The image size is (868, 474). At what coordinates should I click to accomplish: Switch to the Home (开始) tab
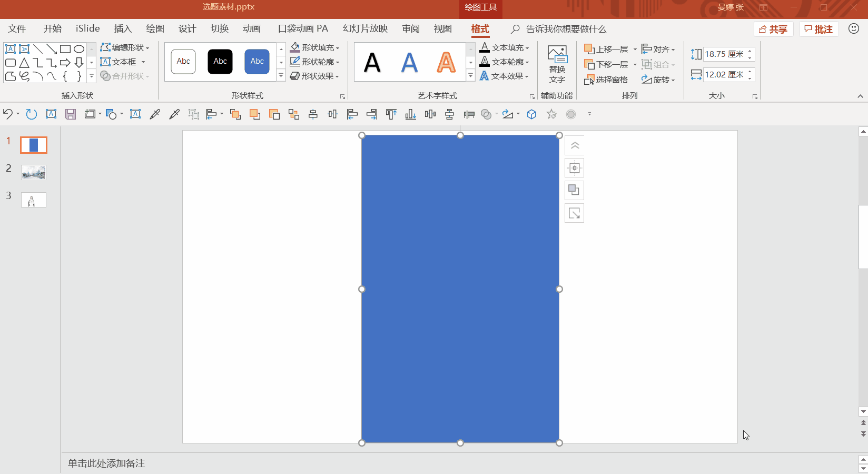point(53,28)
